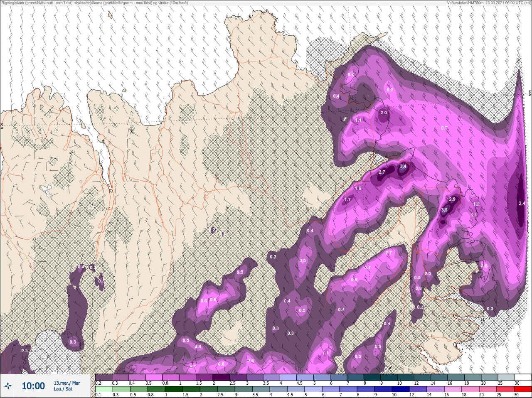Select the white 30 swatch in snow legend
Viewport: 532px width, 398px height.
523,377
